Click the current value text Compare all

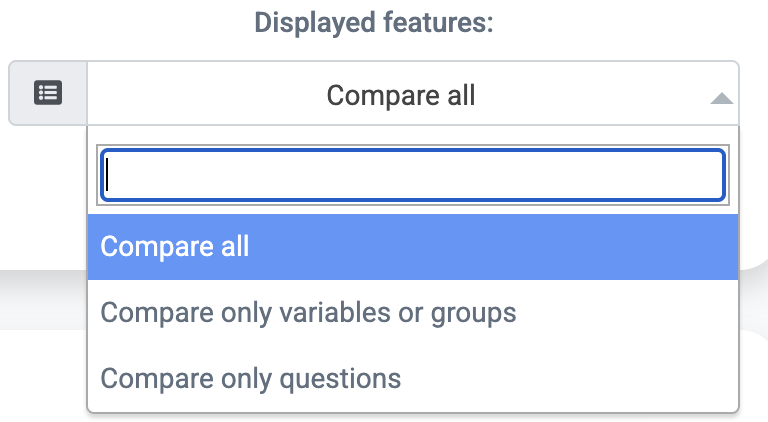click(401, 95)
